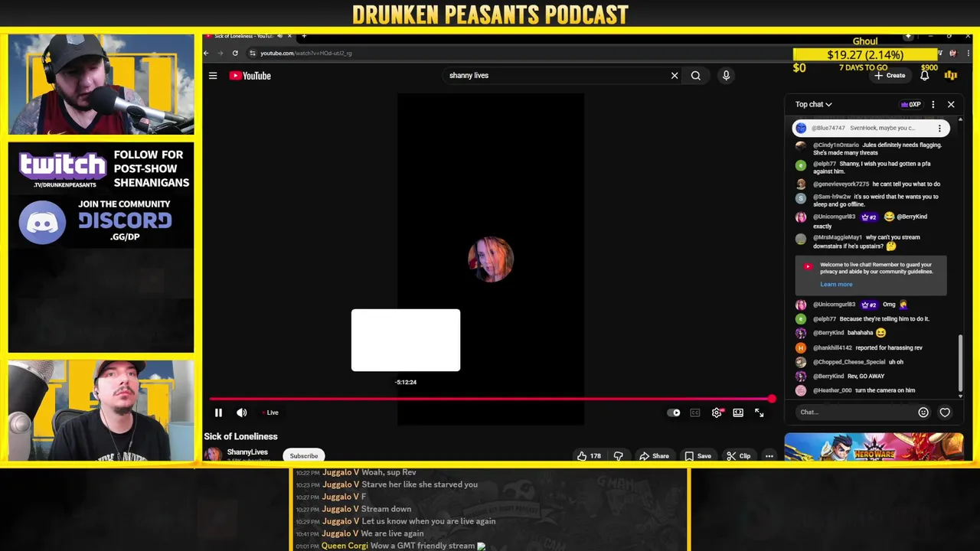Viewport: 980px width, 551px height.
Task: Reload the browser page
Action: [235, 53]
